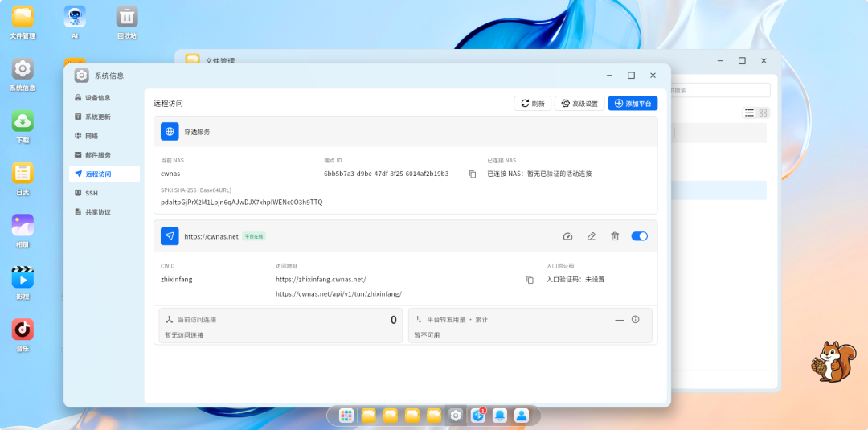Open the 网络 sidebar section

(104, 136)
